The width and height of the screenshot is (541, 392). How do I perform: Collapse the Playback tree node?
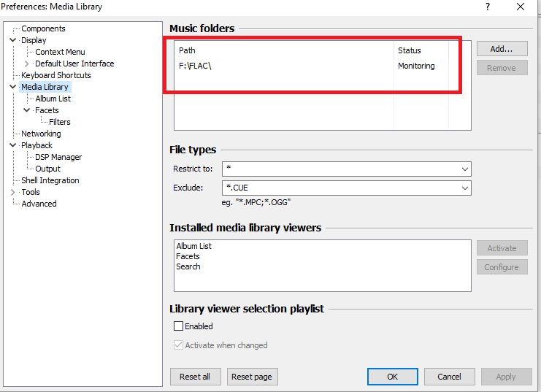click(12, 145)
